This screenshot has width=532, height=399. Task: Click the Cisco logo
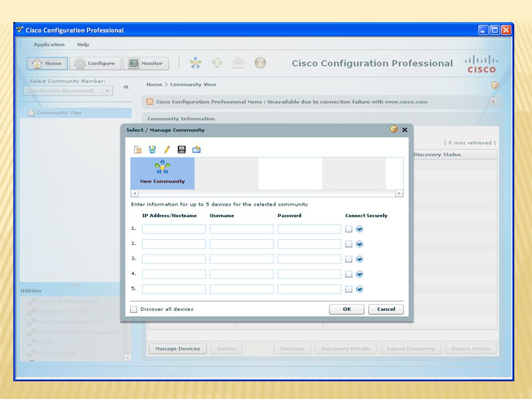[x=482, y=64]
